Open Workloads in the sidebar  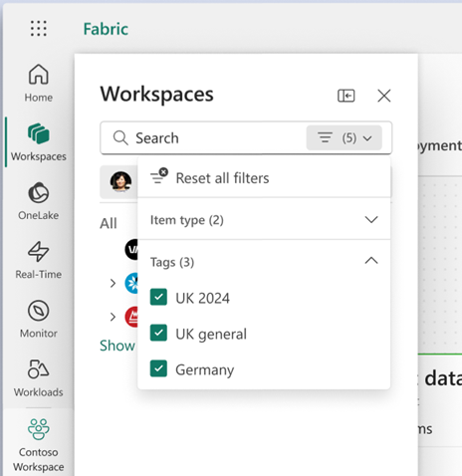click(x=39, y=378)
